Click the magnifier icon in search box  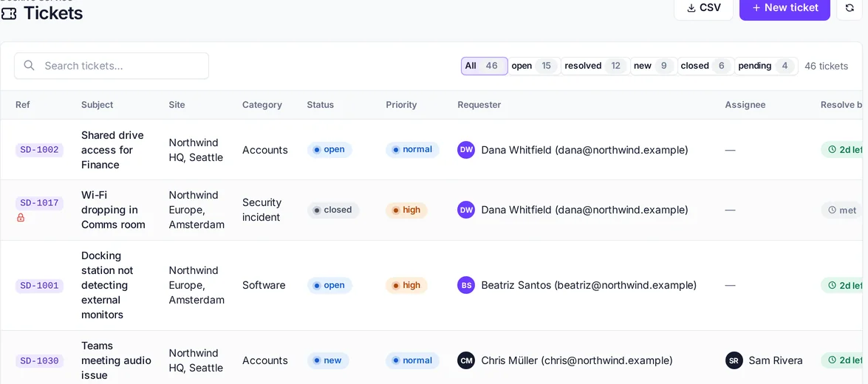pos(30,66)
